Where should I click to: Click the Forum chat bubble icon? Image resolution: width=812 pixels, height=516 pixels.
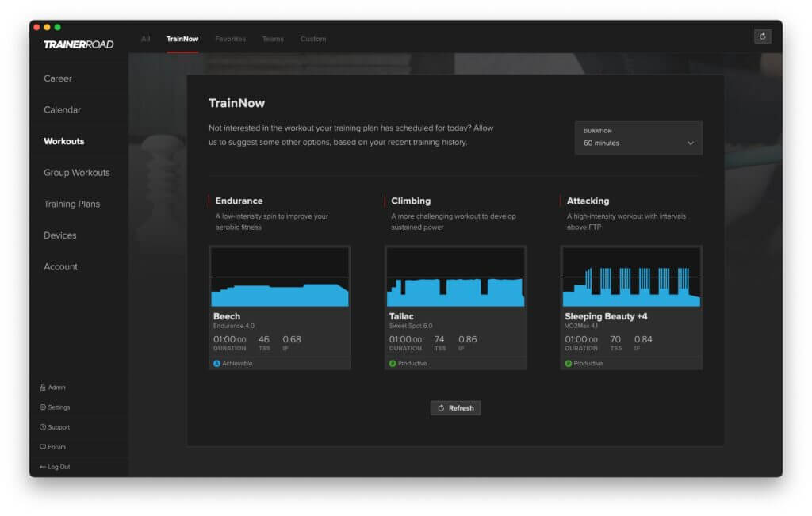click(43, 447)
